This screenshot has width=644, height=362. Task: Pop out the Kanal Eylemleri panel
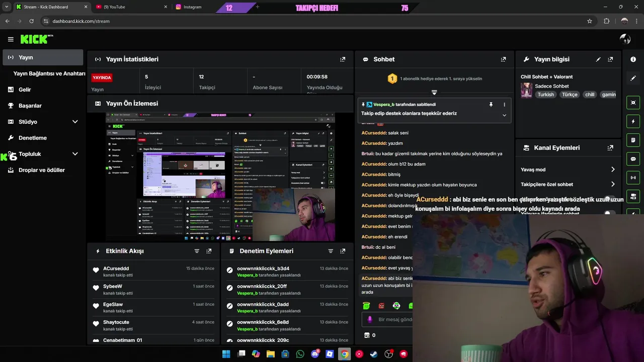coord(610,148)
